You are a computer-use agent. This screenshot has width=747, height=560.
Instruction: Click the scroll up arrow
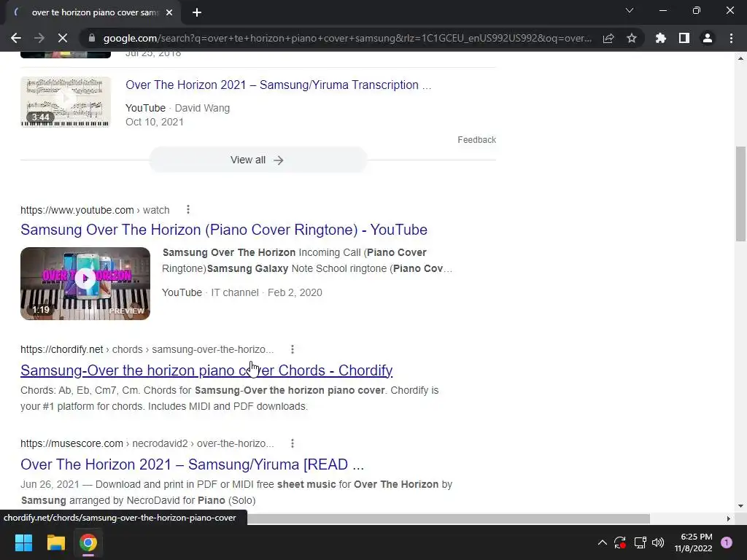tap(740, 58)
